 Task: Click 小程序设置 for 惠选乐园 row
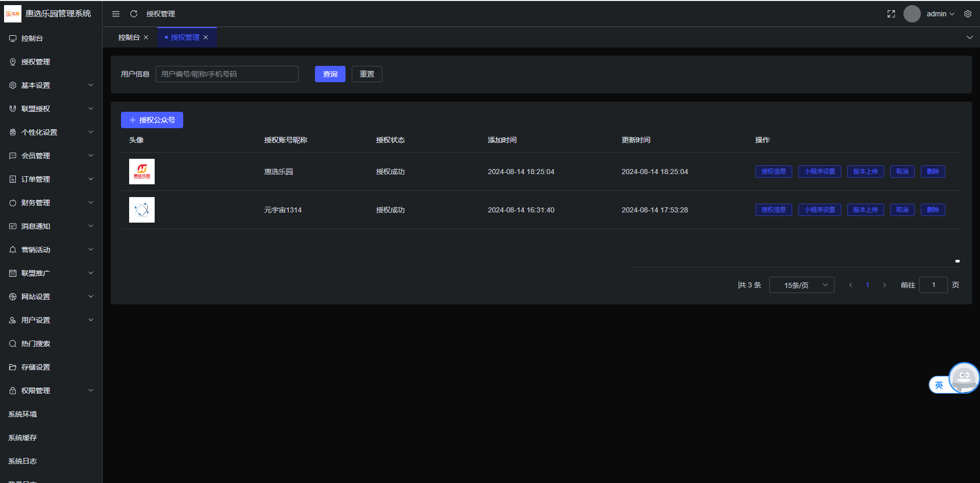pyautogui.click(x=820, y=172)
